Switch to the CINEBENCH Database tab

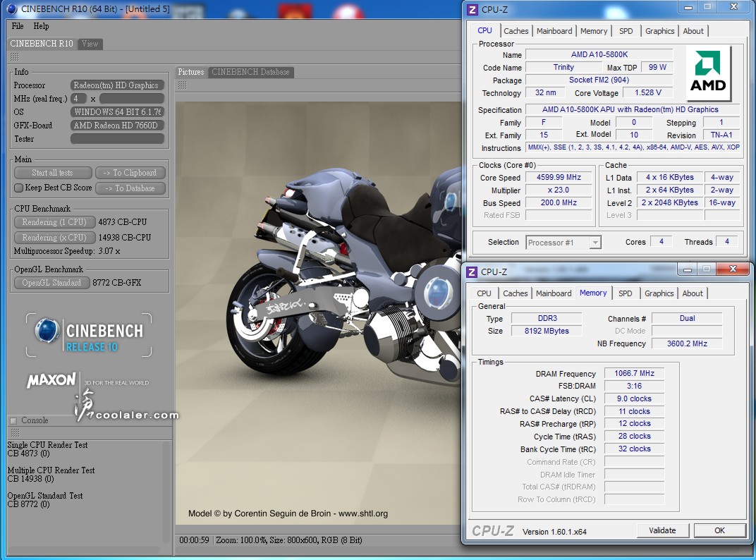(x=250, y=72)
